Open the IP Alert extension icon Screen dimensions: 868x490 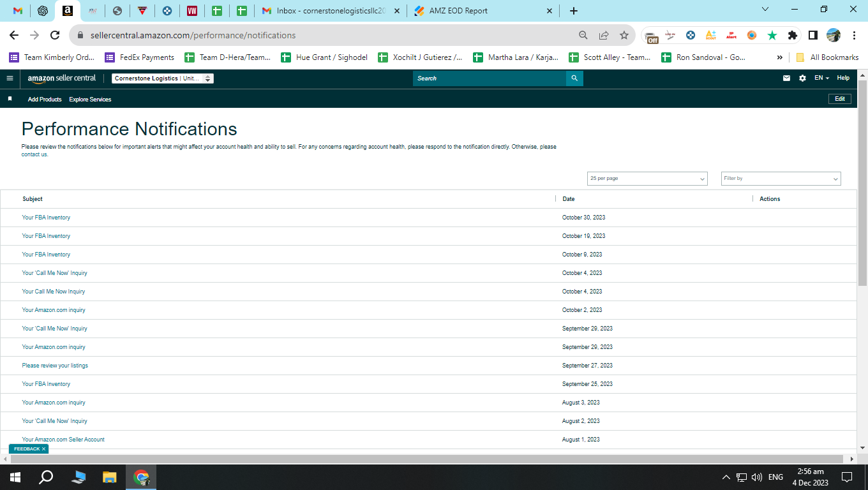[731, 35]
